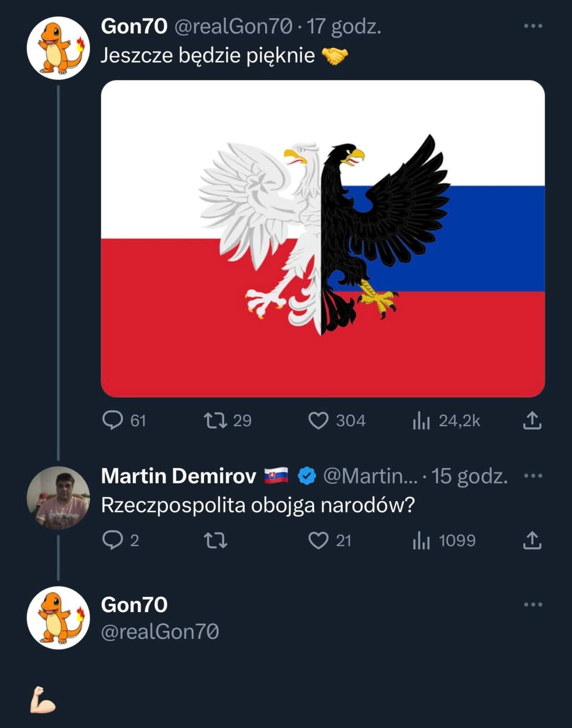View analytics showing 24,2k views

click(421, 420)
